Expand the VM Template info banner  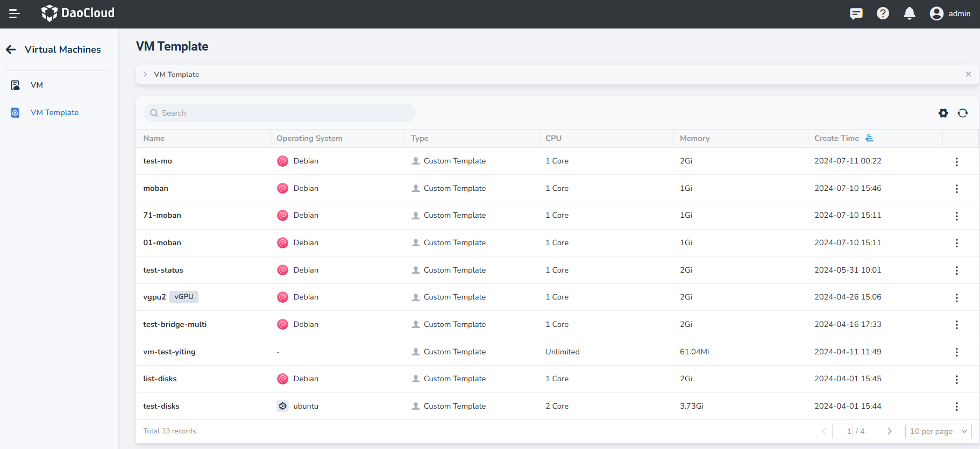point(145,74)
